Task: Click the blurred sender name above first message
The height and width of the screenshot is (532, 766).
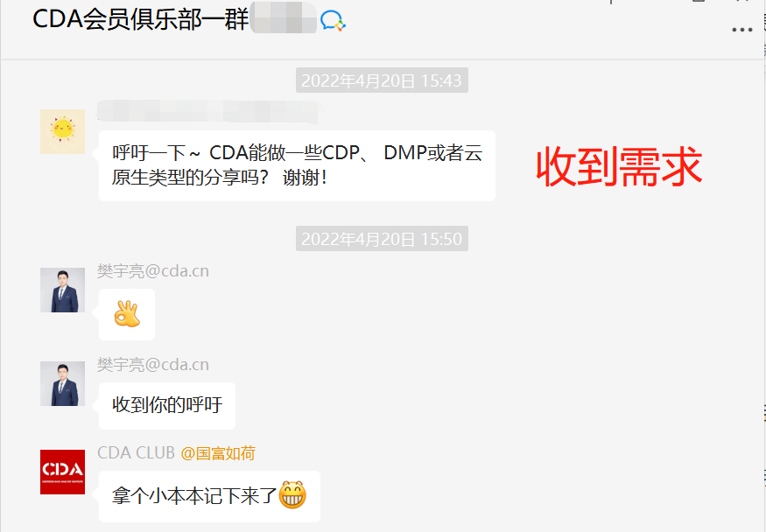Action: coord(207,111)
